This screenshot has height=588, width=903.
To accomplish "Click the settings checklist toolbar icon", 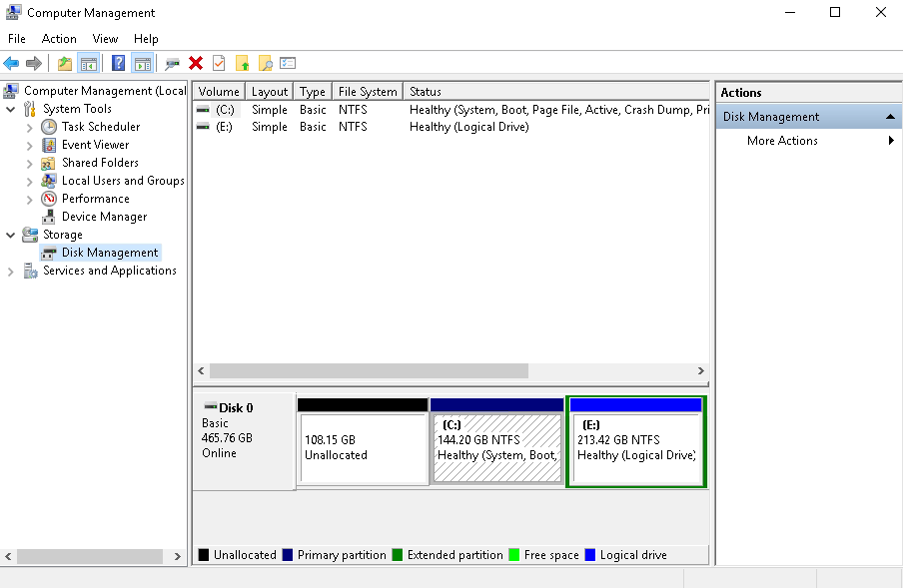I will coord(288,63).
